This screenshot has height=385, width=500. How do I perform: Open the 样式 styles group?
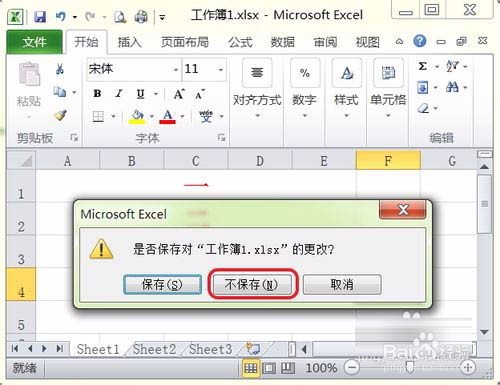tap(347, 89)
